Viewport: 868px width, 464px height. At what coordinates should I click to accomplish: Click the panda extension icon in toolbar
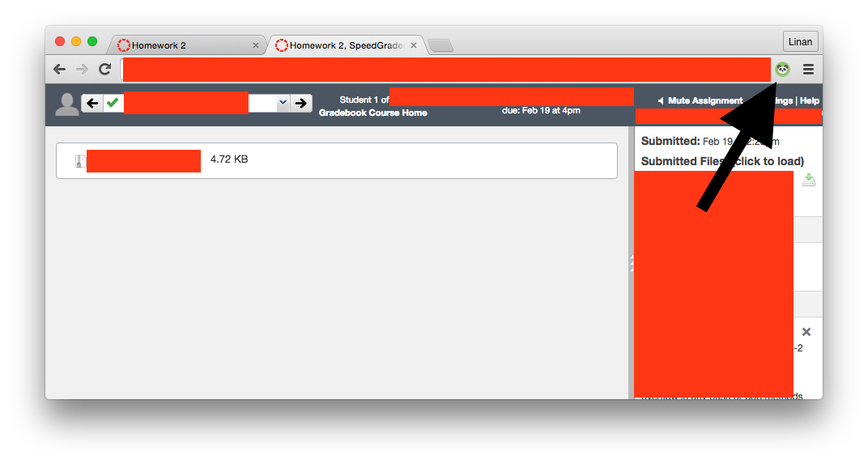tap(782, 69)
